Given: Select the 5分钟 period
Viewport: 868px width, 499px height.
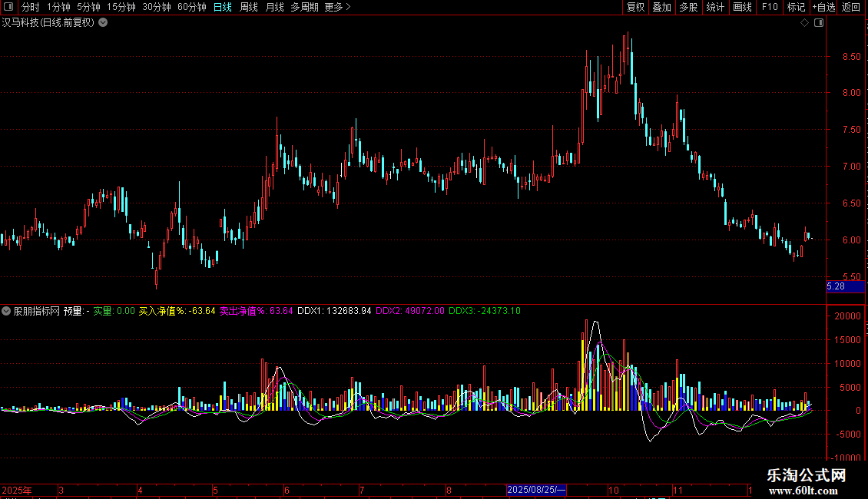Looking at the screenshot, I should (x=88, y=7).
